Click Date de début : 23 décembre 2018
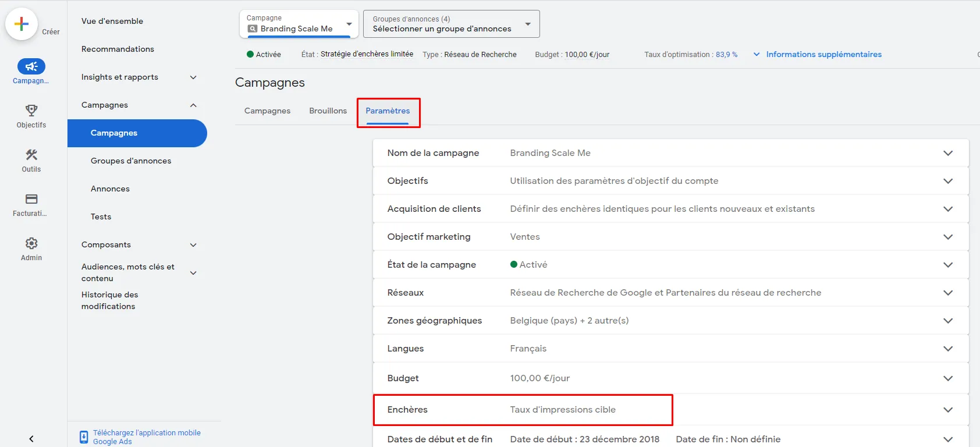Screen dimensions: 980x447 585,439
